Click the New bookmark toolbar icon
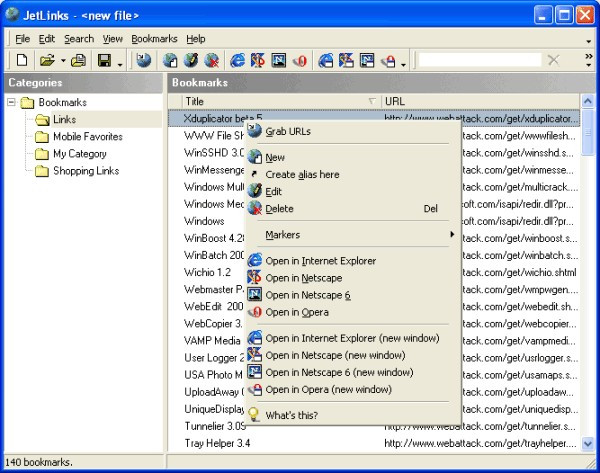 point(170,60)
